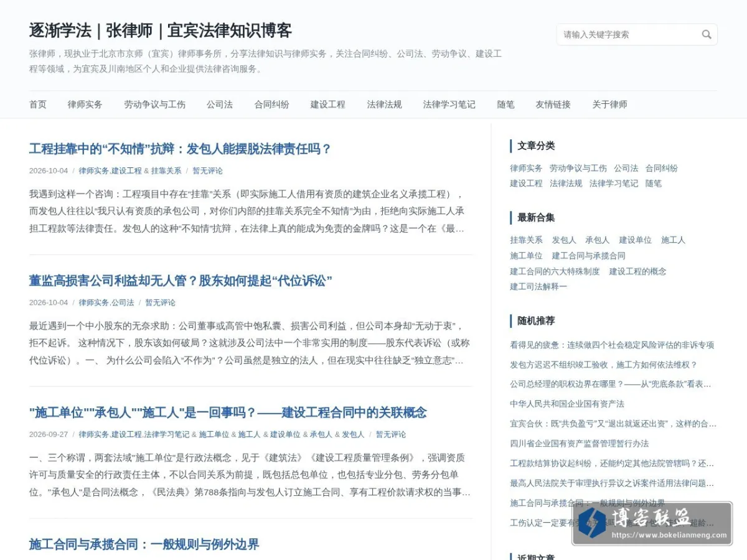Open recommended post 看得见的疲惫

612,345
